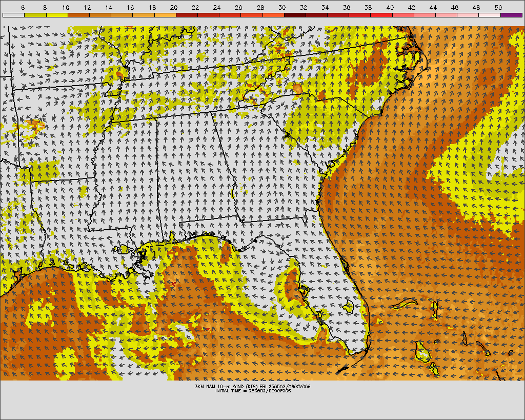The width and height of the screenshot is (525, 420).
Task: Choose the legend value 48
Action: click(x=476, y=7)
